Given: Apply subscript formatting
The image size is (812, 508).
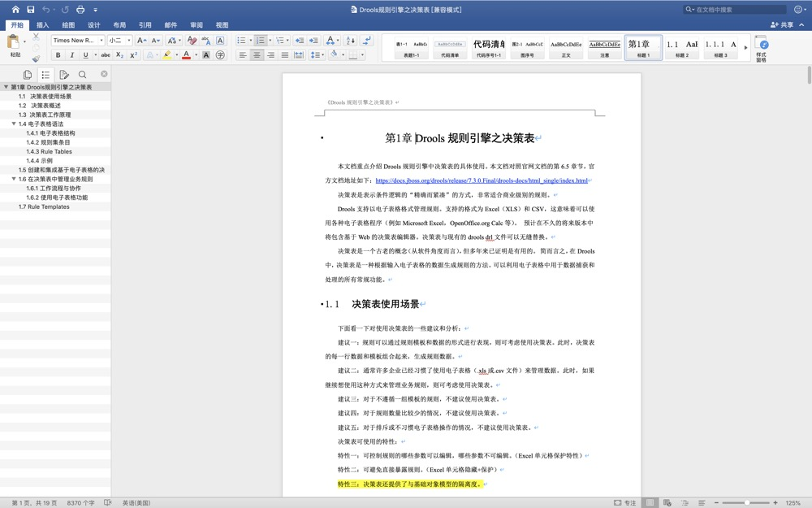Looking at the screenshot, I should coord(119,55).
